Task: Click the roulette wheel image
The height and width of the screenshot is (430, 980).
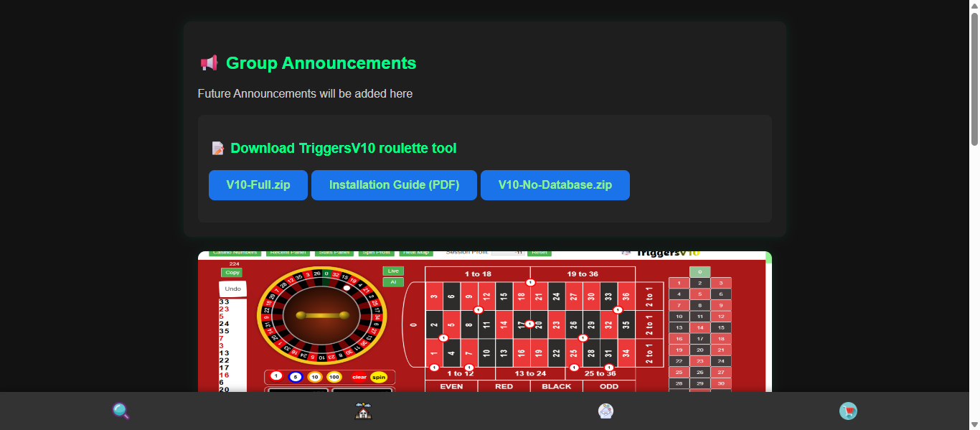Action: click(321, 315)
